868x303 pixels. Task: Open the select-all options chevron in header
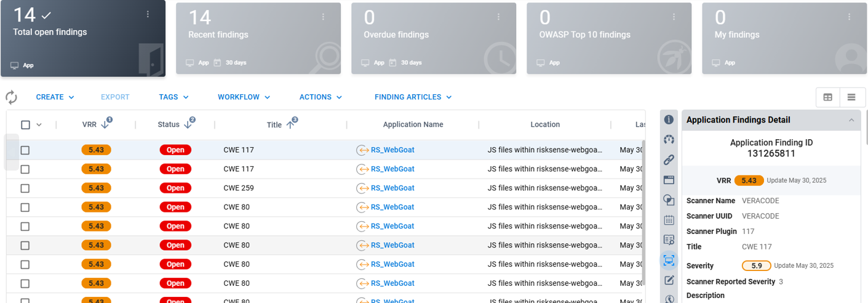(x=39, y=125)
